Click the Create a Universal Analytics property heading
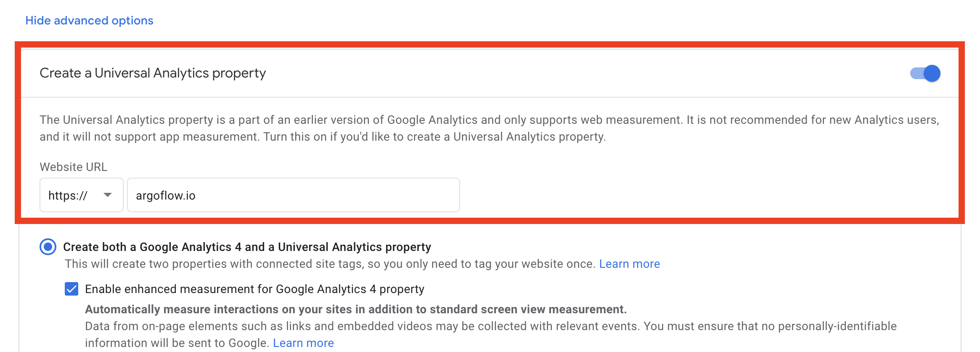The height and width of the screenshot is (352, 980). pos(153,73)
